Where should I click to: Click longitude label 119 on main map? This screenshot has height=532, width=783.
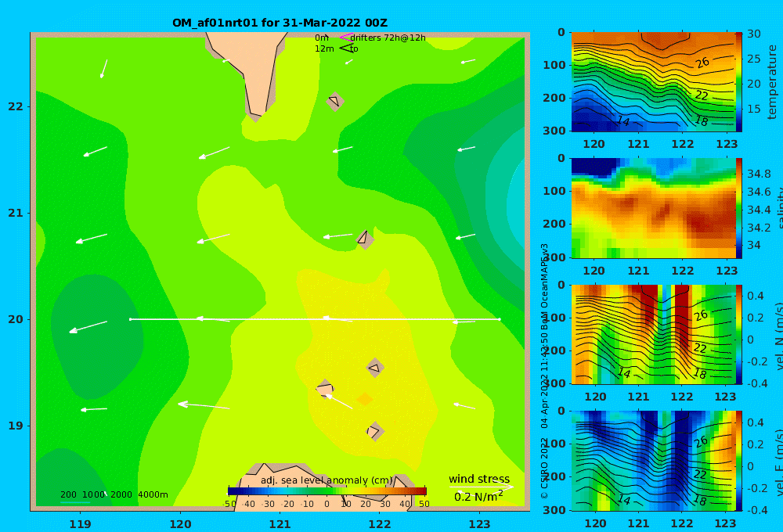click(81, 524)
